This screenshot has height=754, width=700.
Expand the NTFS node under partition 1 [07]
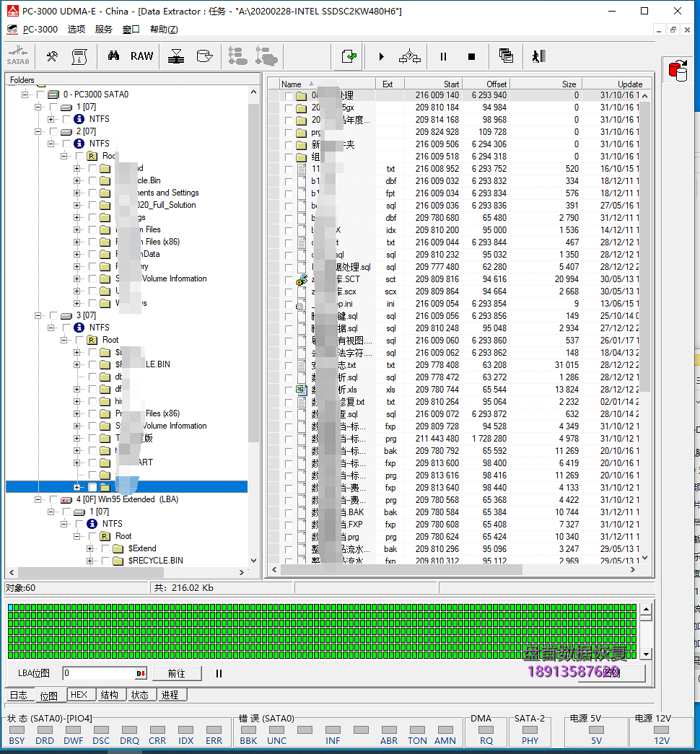[51, 119]
